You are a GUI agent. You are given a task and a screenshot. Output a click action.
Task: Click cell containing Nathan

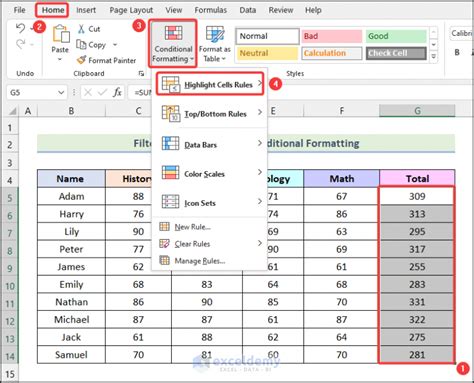[71, 302]
